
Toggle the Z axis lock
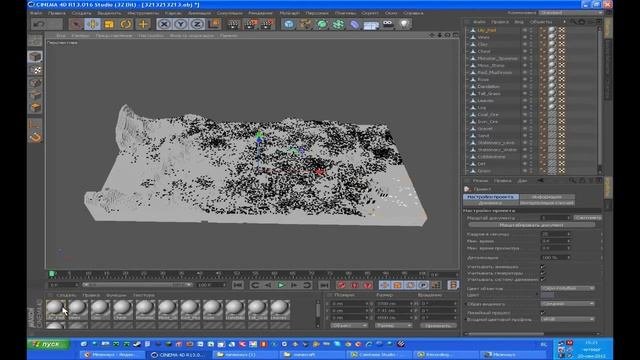197,24
